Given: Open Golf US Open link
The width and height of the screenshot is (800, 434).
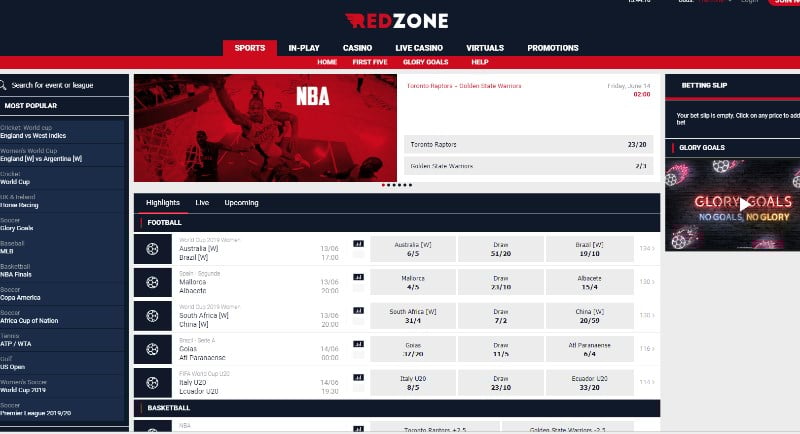Looking at the screenshot, I should click(62, 363).
